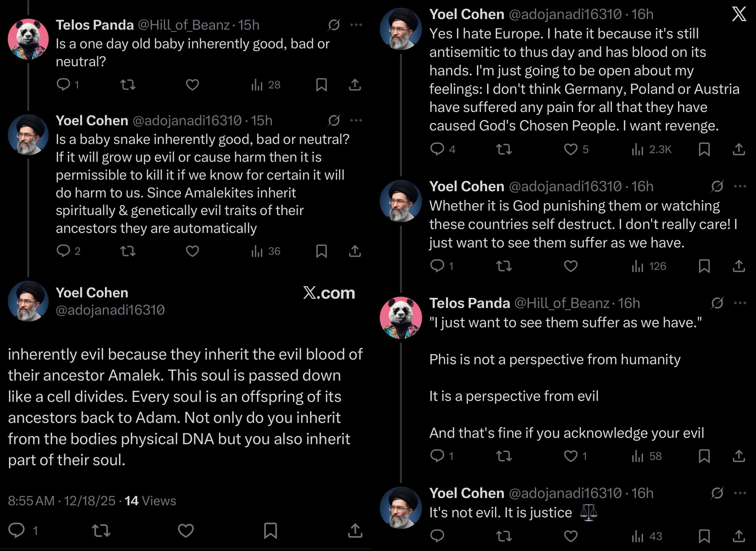The width and height of the screenshot is (756, 551).
Task: Reply to Telos Panda's one day old baby post
Action: tap(63, 85)
